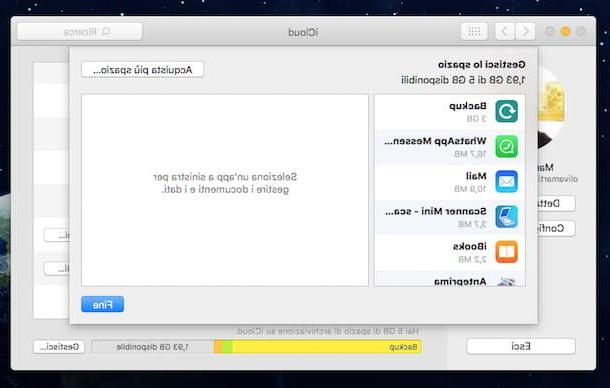Select the Scanner Mini app icon
The image size is (610, 388).
(x=507, y=217)
